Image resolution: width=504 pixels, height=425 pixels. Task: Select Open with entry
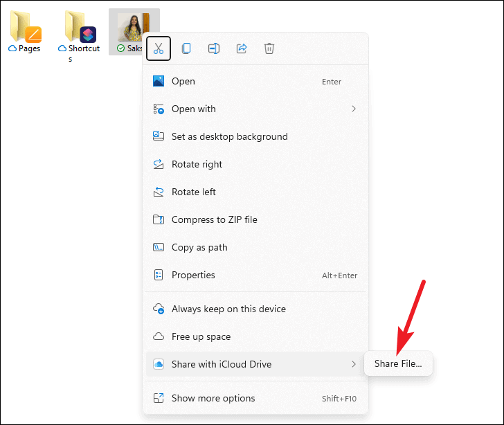point(255,109)
